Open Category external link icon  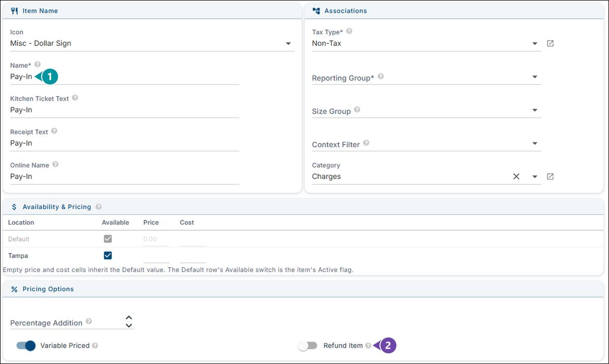[x=550, y=177]
